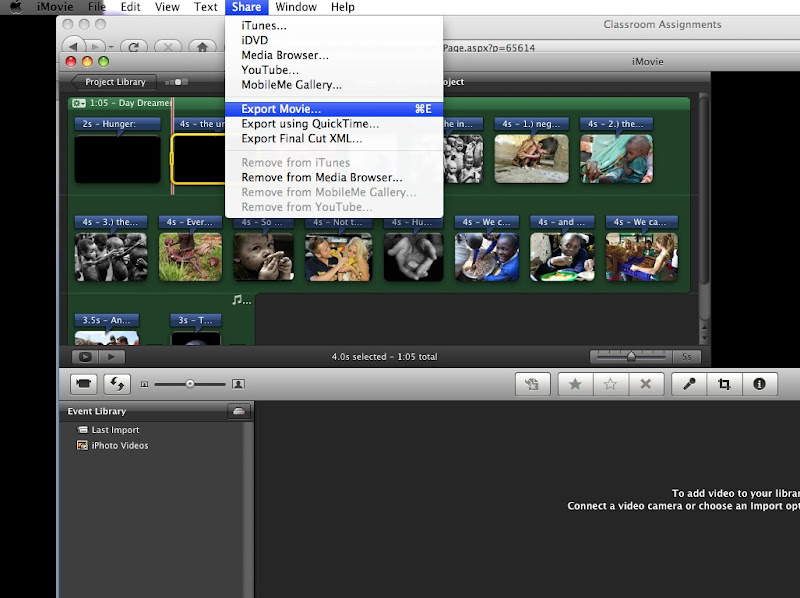Select iPhoto Videos in Event Library

tap(119, 445)
